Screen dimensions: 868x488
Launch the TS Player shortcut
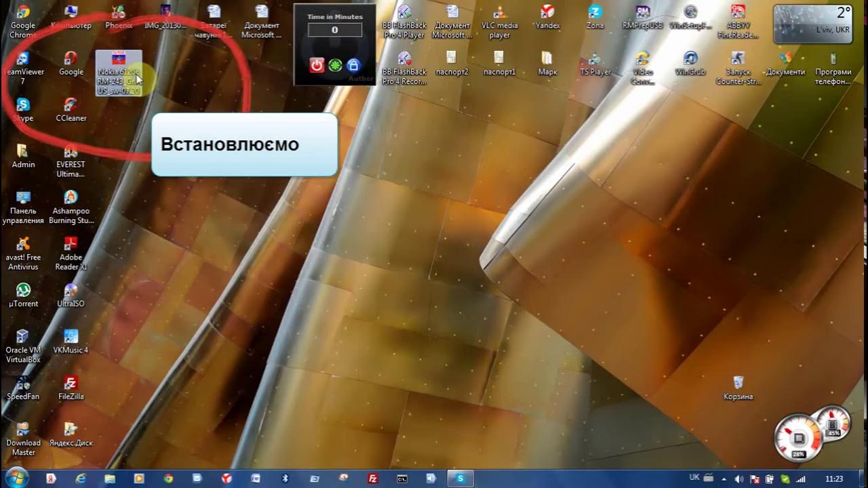[x=595, y=63]
